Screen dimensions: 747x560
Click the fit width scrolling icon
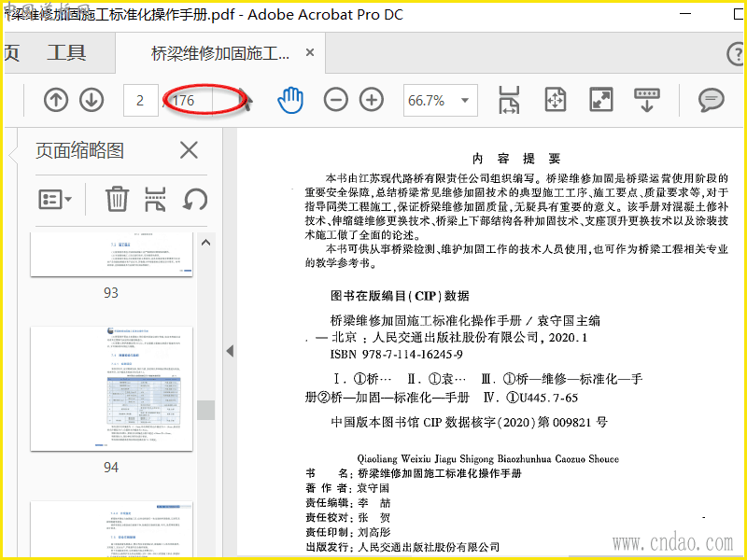tap(509, 100)
